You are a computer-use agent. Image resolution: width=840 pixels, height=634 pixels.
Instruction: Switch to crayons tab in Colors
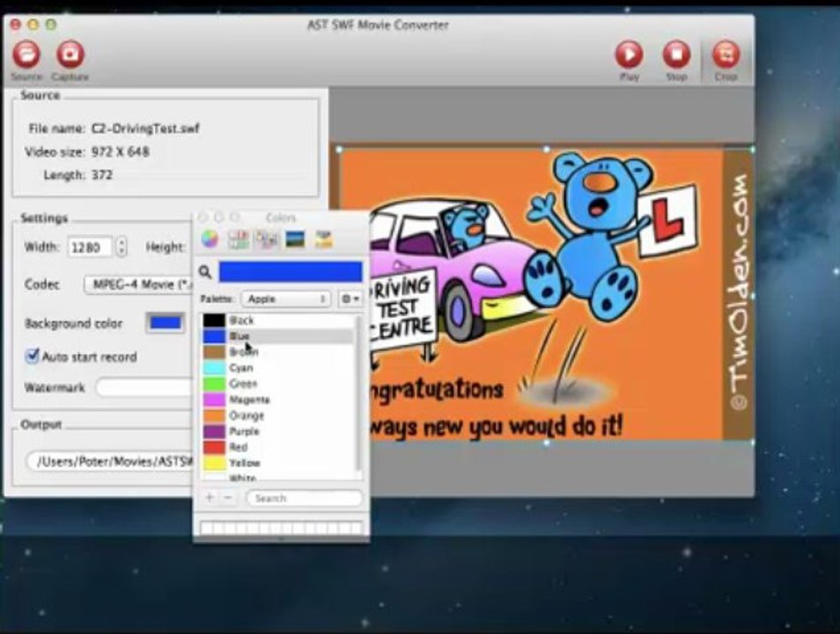(x=323, y=239)
